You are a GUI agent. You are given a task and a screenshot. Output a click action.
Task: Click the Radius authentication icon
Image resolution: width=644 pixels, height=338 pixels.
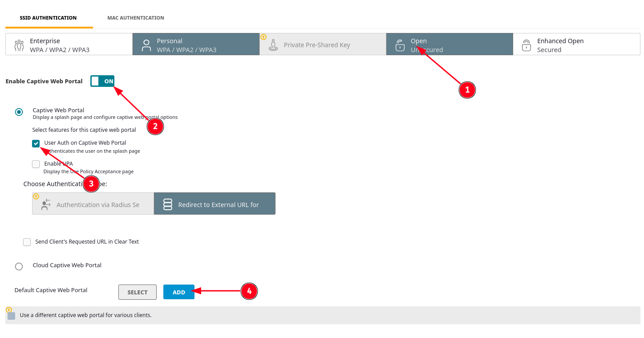[46, 204]
